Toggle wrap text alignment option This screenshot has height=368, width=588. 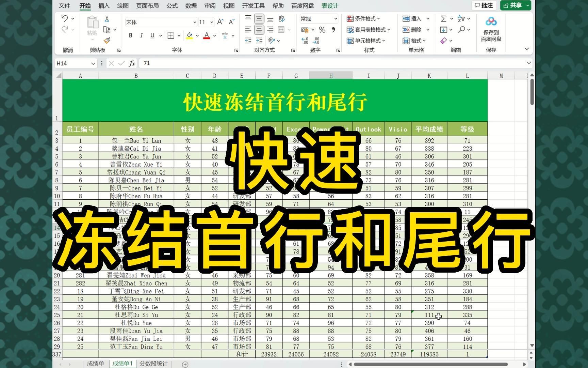tap(282, 19)
